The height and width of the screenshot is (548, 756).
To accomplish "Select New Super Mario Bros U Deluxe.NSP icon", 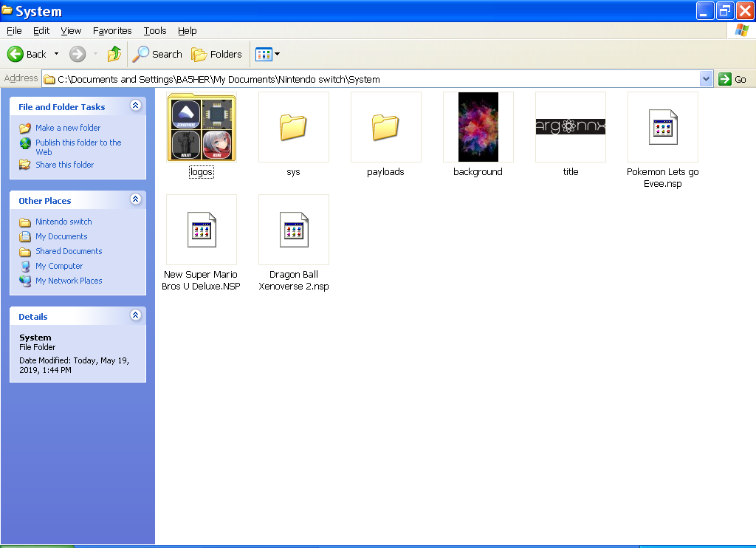I will (202, 230).
